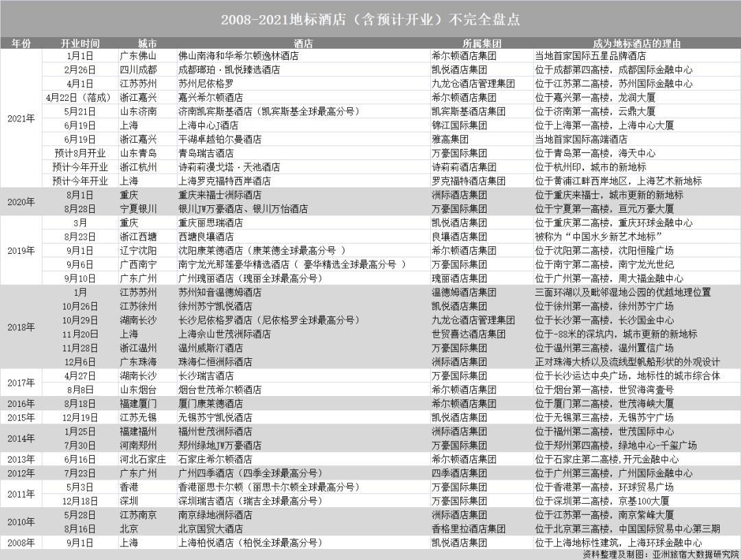Screen dimensions: 741x560
Task: Click the '成为地标酒店的理由' column header
Action: [x=637, y=43]
